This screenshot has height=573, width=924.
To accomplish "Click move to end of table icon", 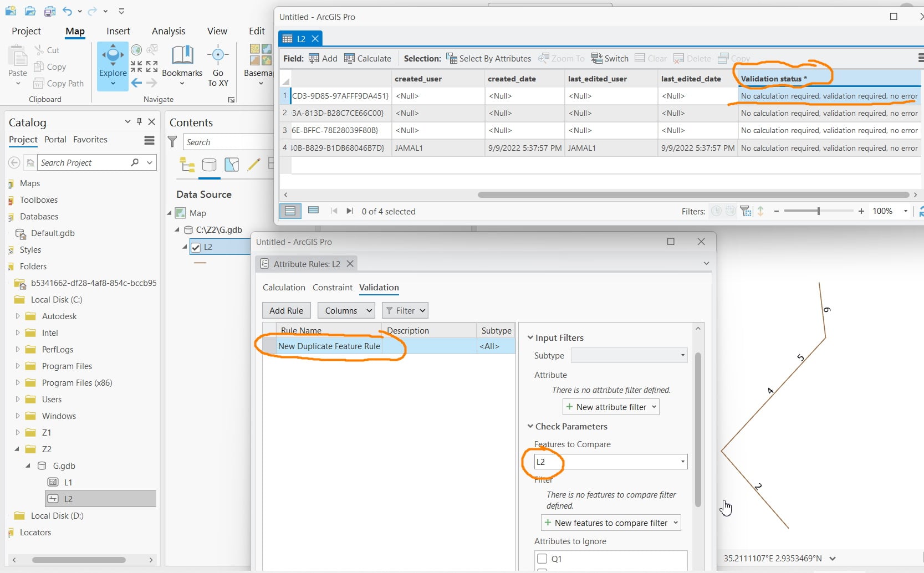I will coord(350,211).
